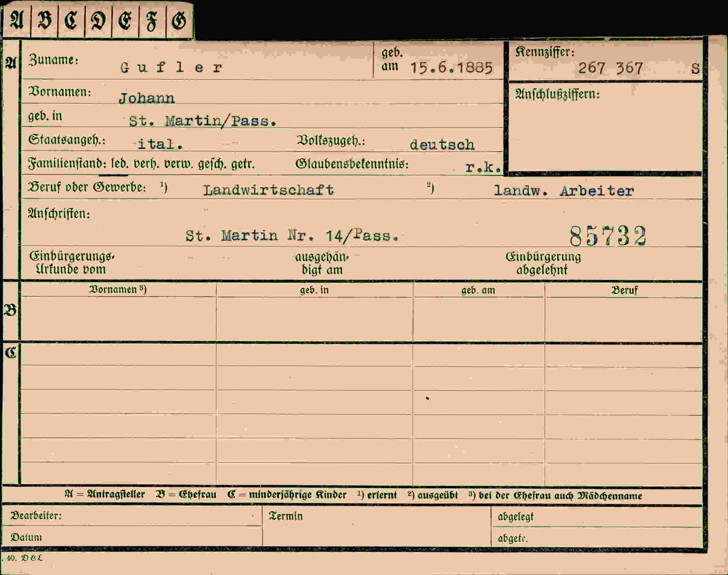This screenshot has width=728, height=575.
Task: Click 'geb. in' column header in section B
Action: [x=314, y=290]
